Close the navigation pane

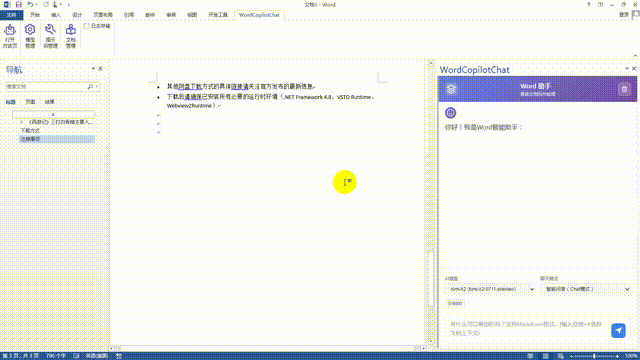pyautogui.click(x=100, y=69)
